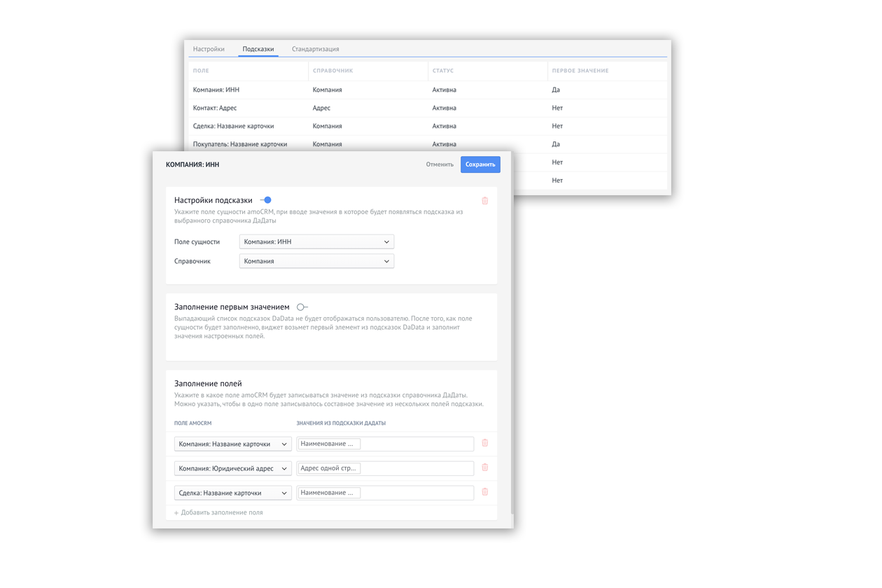Enable Заполнение первым значением switch

pyautogui.click(x=302, y=307)
